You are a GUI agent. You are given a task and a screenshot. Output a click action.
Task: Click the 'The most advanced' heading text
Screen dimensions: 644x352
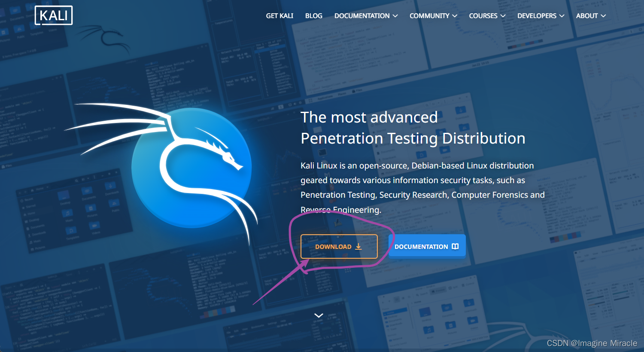369,117
